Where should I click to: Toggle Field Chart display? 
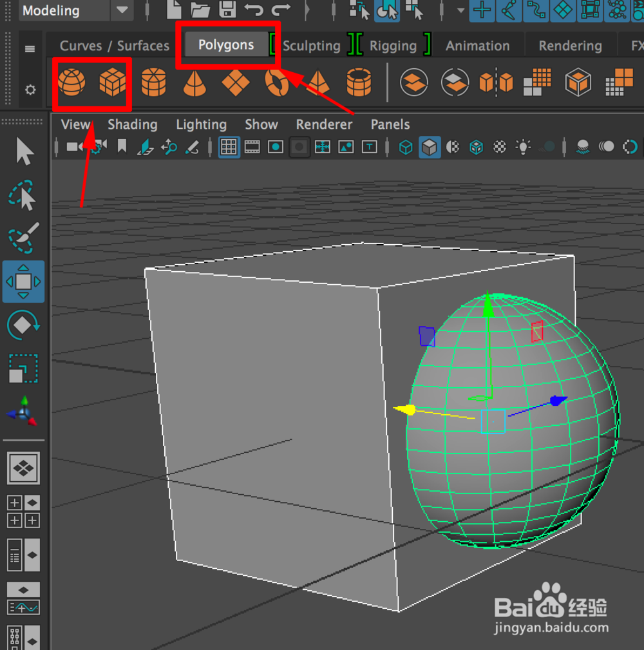[x=323, y=147]
